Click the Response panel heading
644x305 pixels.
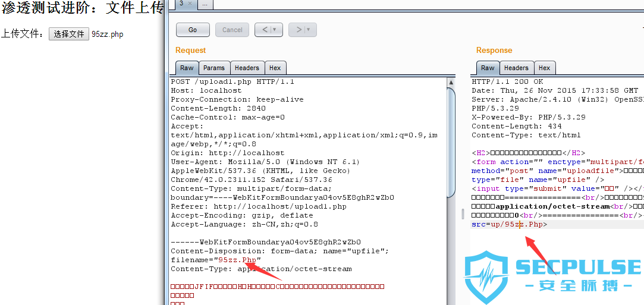pyautogui.click(x=494, y=51)
